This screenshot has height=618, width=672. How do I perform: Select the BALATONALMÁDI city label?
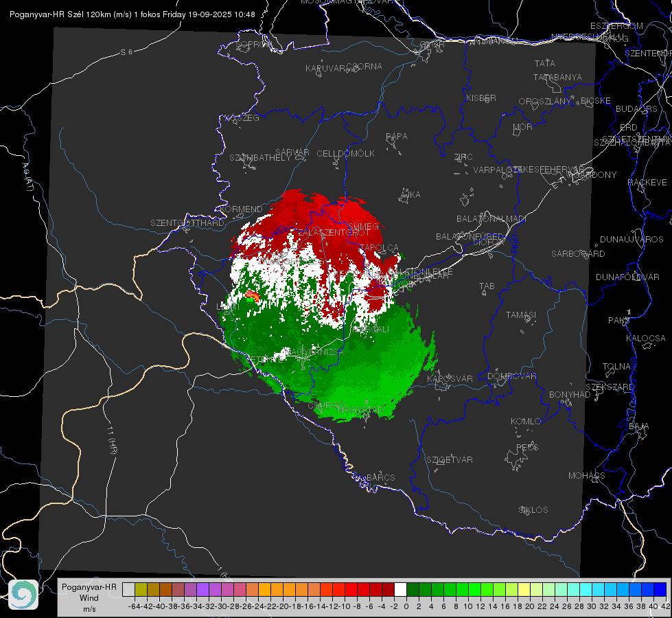[491, 219]
